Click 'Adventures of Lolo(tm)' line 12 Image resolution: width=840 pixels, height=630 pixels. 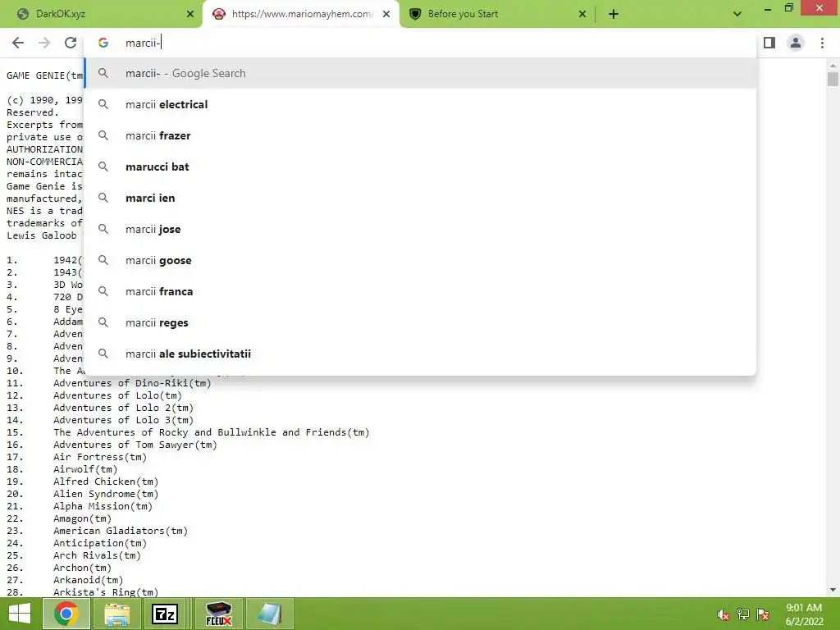tap(117, 395)
